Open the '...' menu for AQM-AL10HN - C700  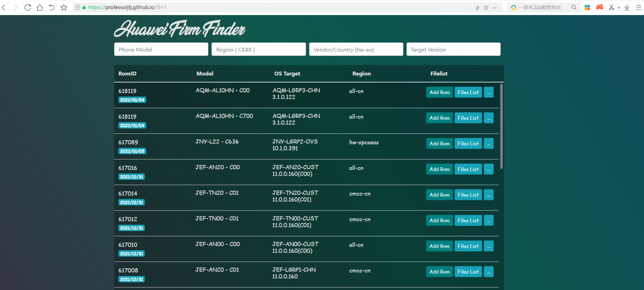click(489, 118)
